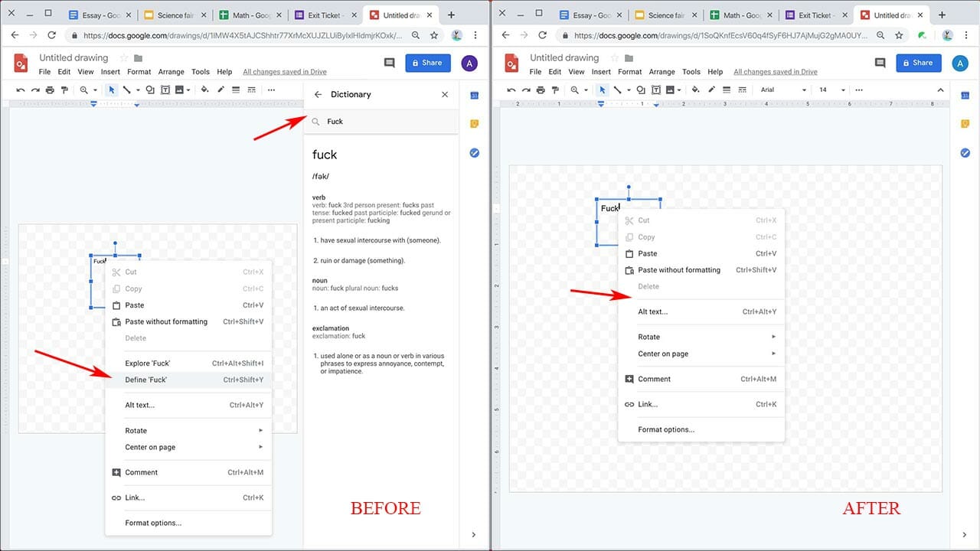
Task: Open Calendar from the left window side panel
Action: coord(474,95)
